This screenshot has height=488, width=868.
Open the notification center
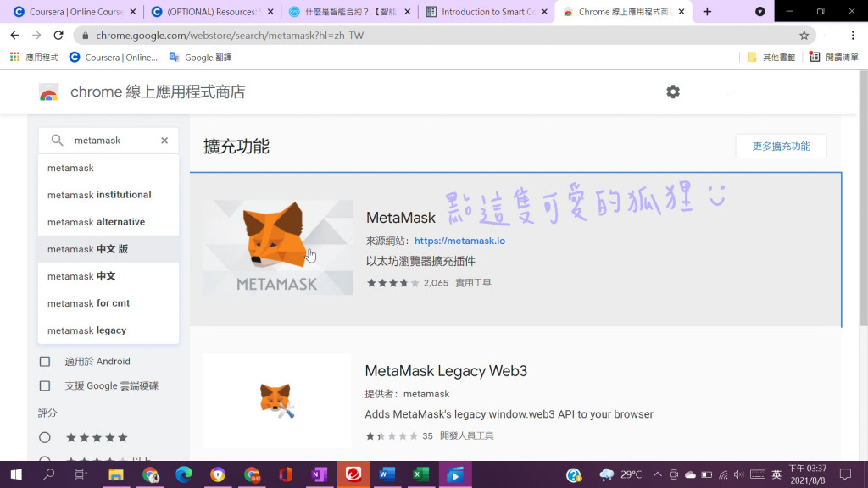(x=845, y=474)
